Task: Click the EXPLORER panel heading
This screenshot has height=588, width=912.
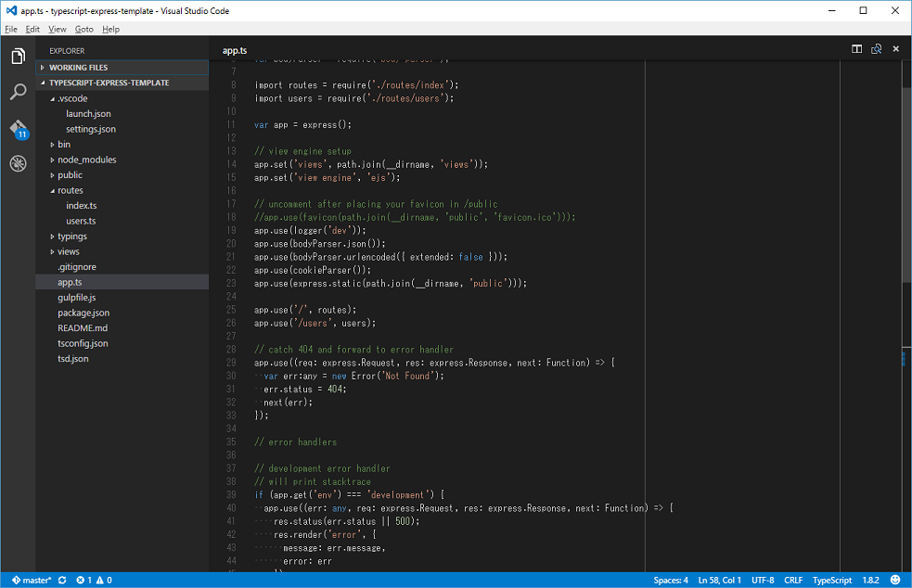Action: tap(67, 51)
